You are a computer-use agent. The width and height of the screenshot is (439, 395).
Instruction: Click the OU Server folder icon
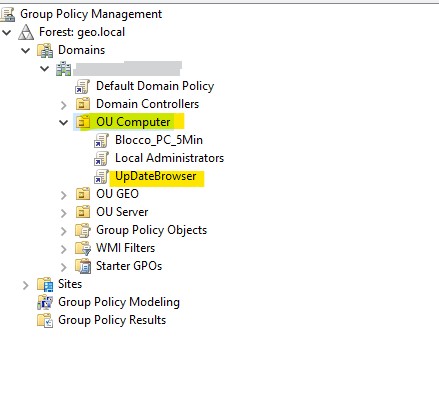tap(83, 212)
